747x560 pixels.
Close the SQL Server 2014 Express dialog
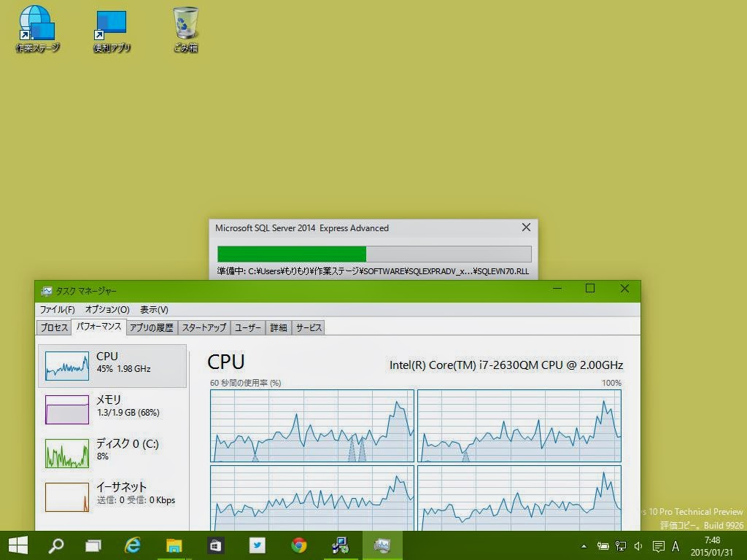[x=526, y=227]
